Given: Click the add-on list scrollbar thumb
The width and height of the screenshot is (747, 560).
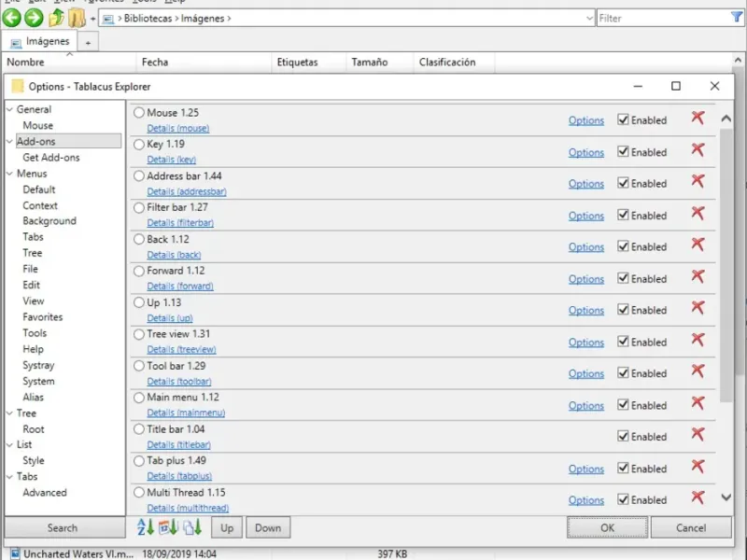Looking at the screenshot, I should [726, 266].
